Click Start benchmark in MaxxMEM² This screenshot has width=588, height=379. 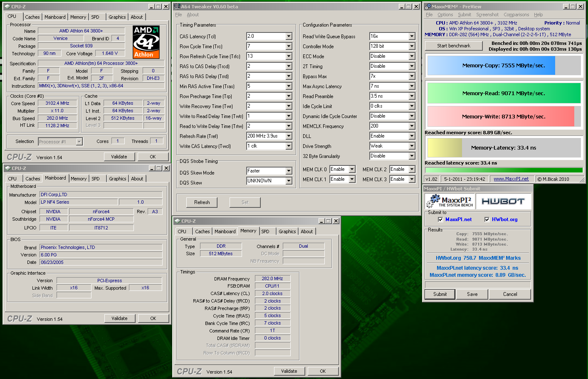pyautogui.click(x=454, y=46)
